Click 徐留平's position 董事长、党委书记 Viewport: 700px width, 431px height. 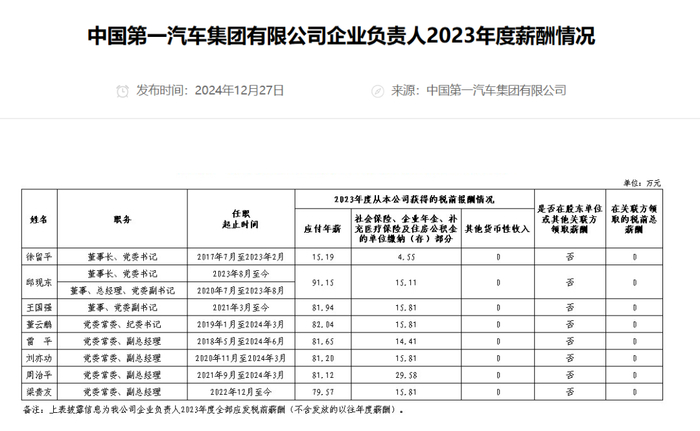coord(122,257)
